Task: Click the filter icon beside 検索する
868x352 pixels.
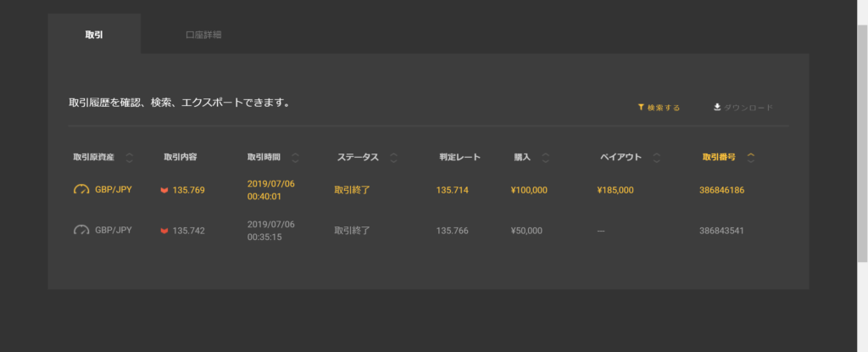Action: pyautogui.click(x=642, y=108)
